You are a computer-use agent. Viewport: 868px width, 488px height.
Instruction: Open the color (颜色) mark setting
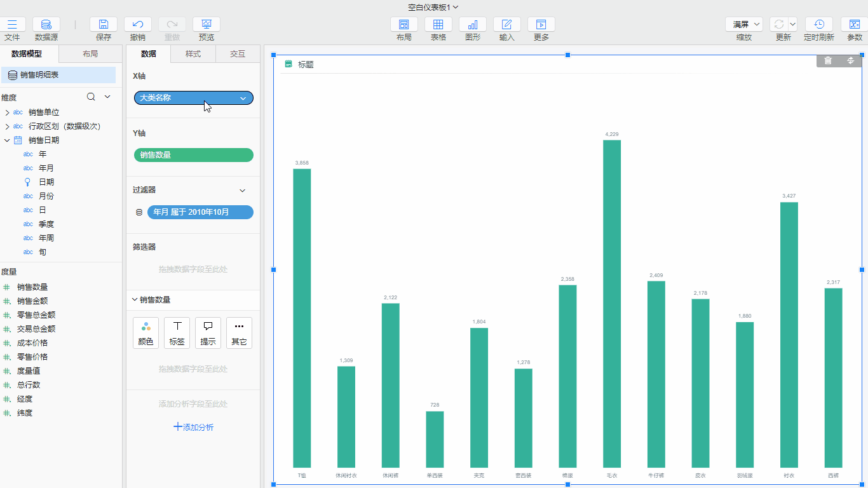[x=146, y=333]
